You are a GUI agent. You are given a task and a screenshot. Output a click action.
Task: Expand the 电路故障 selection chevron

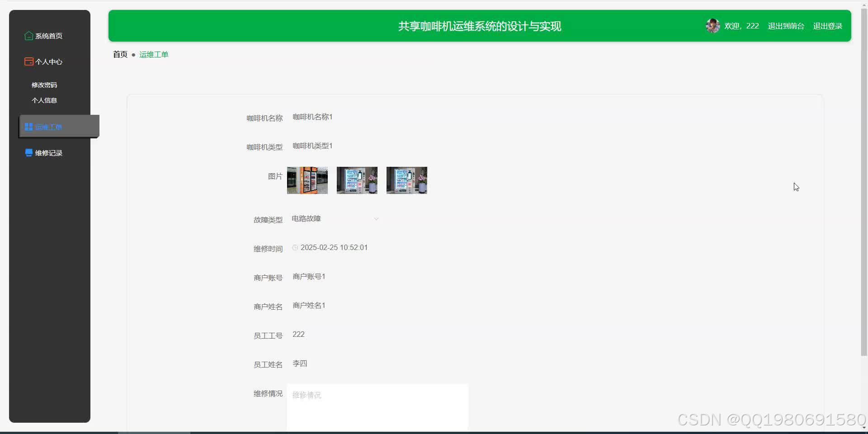[x=377, y=219]
